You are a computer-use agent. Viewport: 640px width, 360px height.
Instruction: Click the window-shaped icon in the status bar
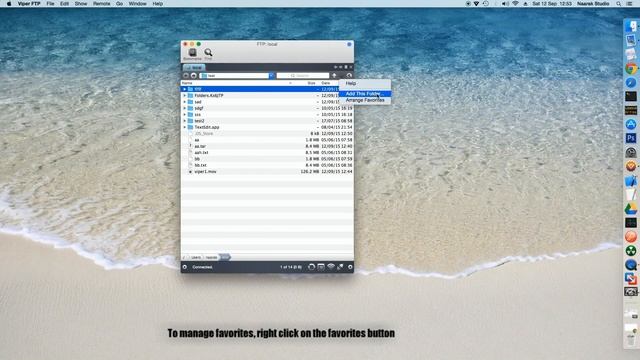coord(321,267)
